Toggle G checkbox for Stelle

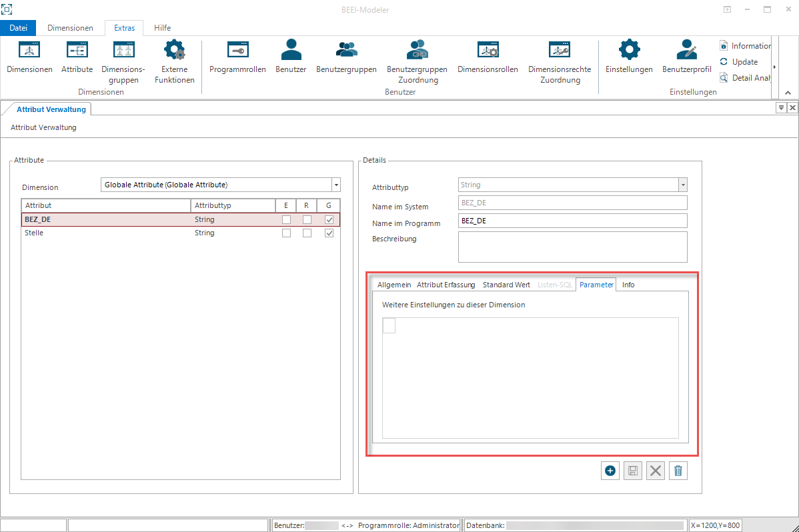[329, 233]
